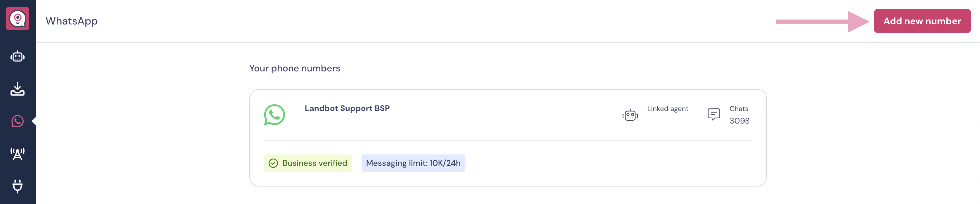The width and height of the screenshot is (980, 204).
Task: Open the Landbot Support BSP number
Action: pyautogui.click(x=347, y=108)
